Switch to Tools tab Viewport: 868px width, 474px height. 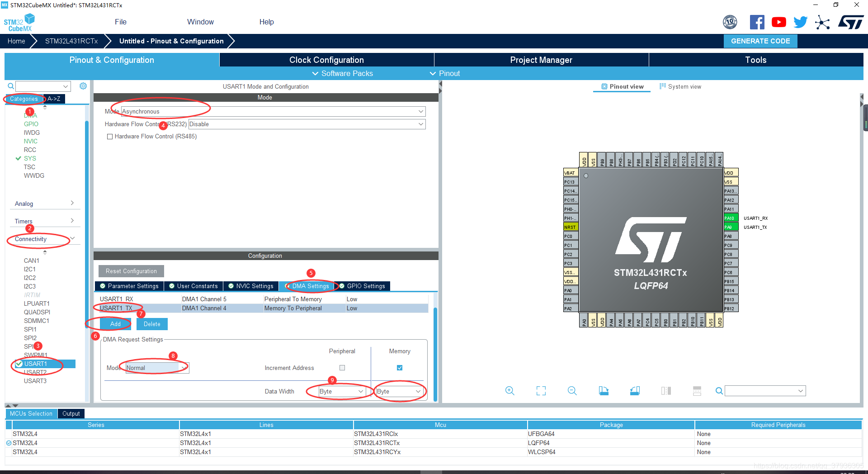coord(756,60)
